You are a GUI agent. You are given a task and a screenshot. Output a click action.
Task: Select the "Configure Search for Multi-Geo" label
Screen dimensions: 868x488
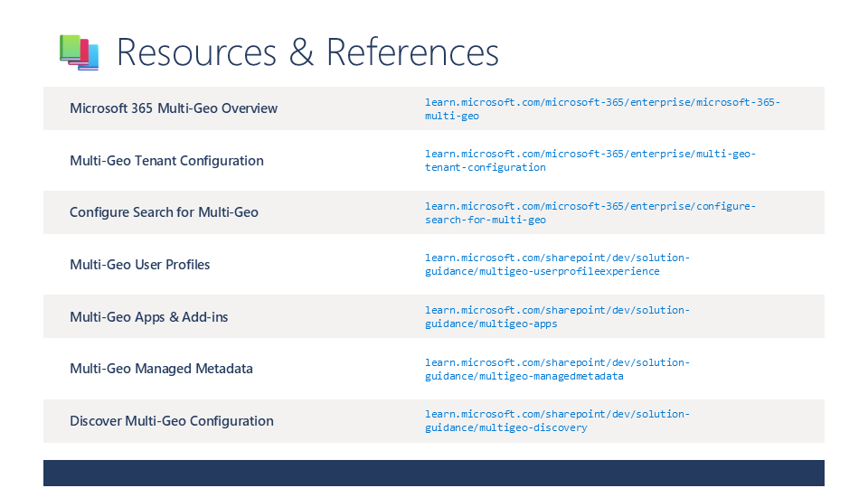click(164, 212)
